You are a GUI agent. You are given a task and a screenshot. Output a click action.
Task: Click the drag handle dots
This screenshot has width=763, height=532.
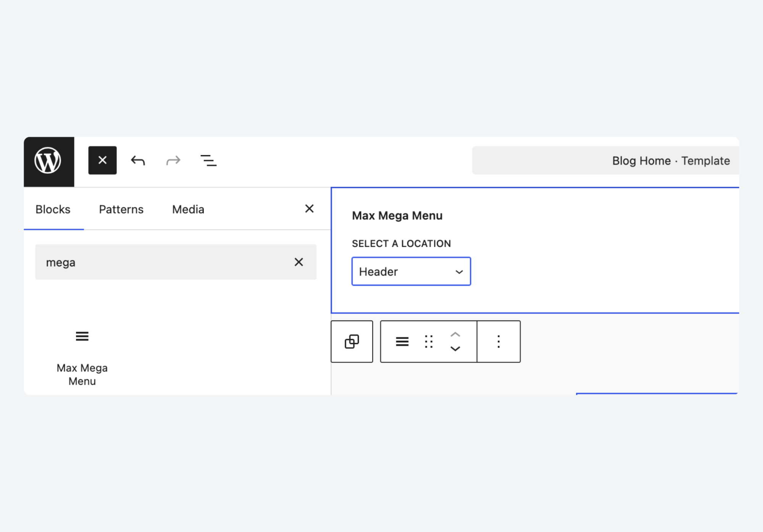click(429, 342)
